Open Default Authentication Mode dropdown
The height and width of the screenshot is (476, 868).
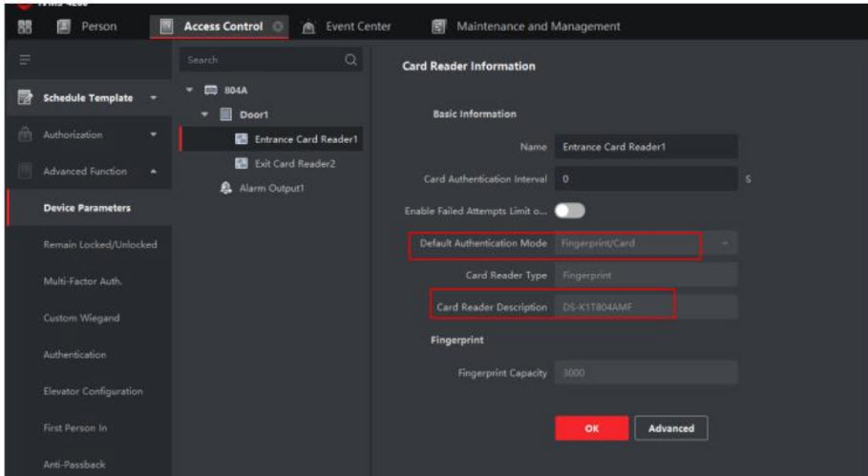727,243
